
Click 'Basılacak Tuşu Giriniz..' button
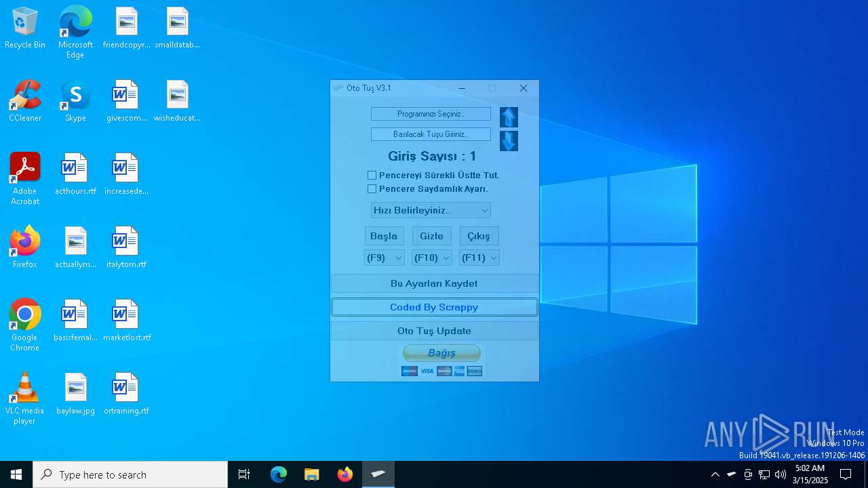click(x=431, y=134)
